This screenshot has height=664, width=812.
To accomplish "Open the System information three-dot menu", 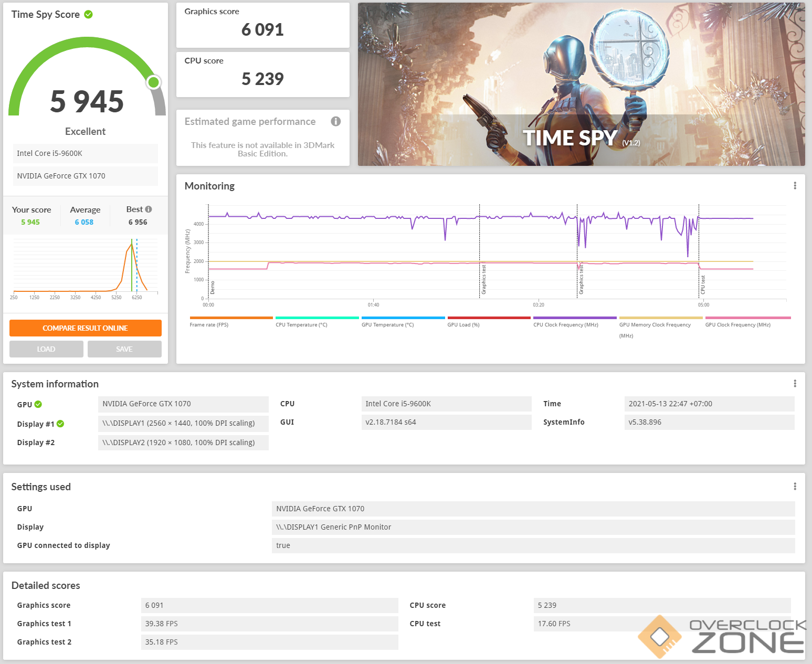I will click(795, 384).
